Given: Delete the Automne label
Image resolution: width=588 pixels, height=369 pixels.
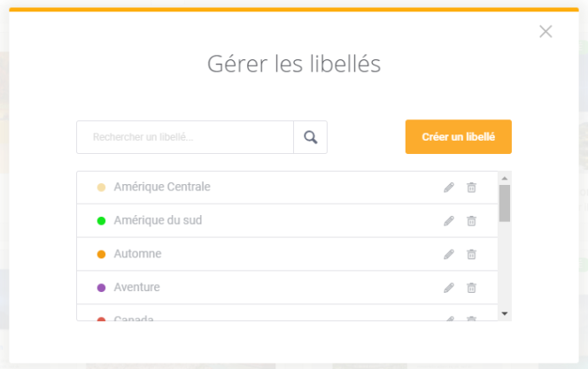Looking at the screenshot, I should click(x=471, y=255).
